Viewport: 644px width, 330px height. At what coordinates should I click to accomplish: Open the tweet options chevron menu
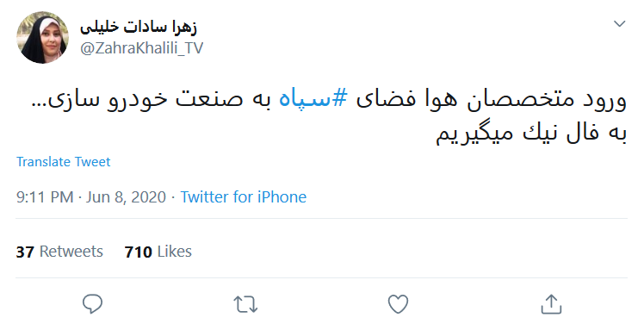pos(619,24)
